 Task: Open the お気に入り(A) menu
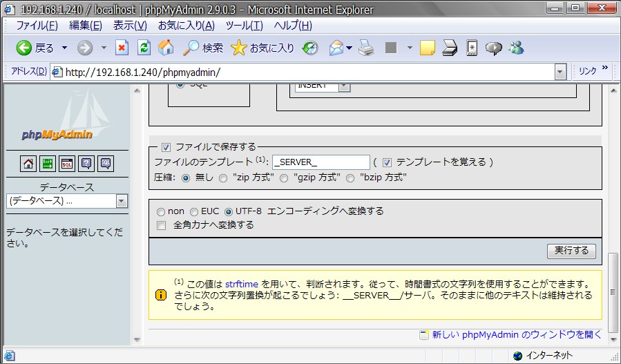[186, 26]
